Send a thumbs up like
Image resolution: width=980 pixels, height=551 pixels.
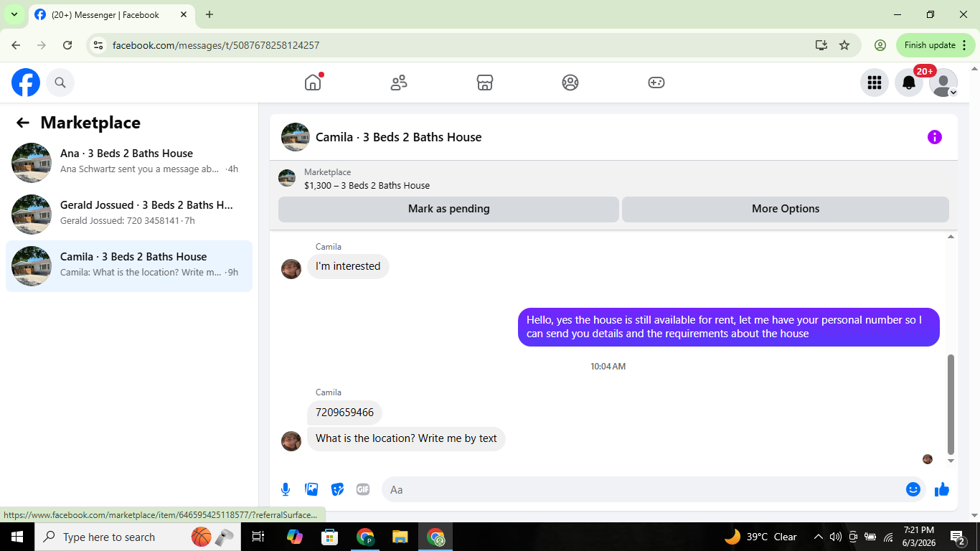pyautogui.click(x=942, y=489)
